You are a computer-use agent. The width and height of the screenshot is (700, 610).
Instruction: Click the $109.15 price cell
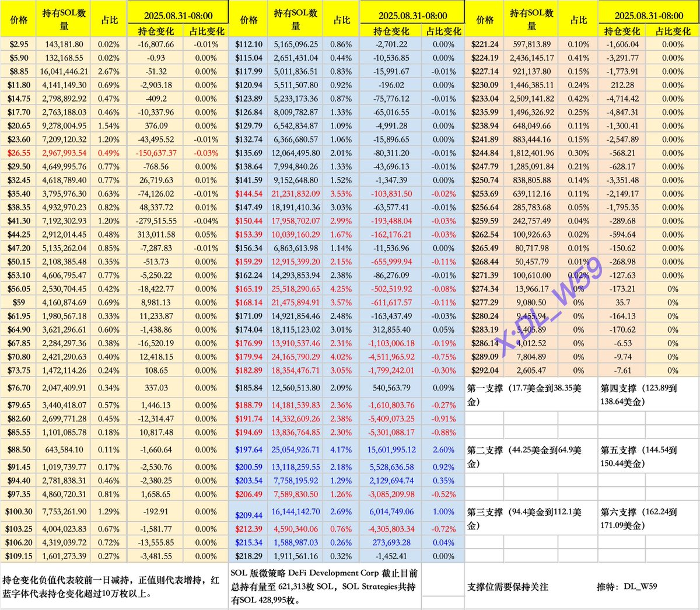[19, 556]
